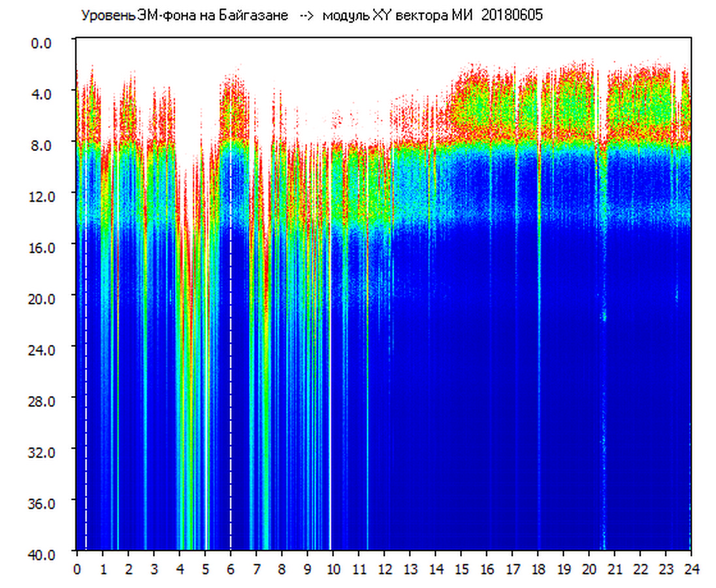Click hour 0 on the horizontal axis
716x588 pixels.
[x=77, y=569]
